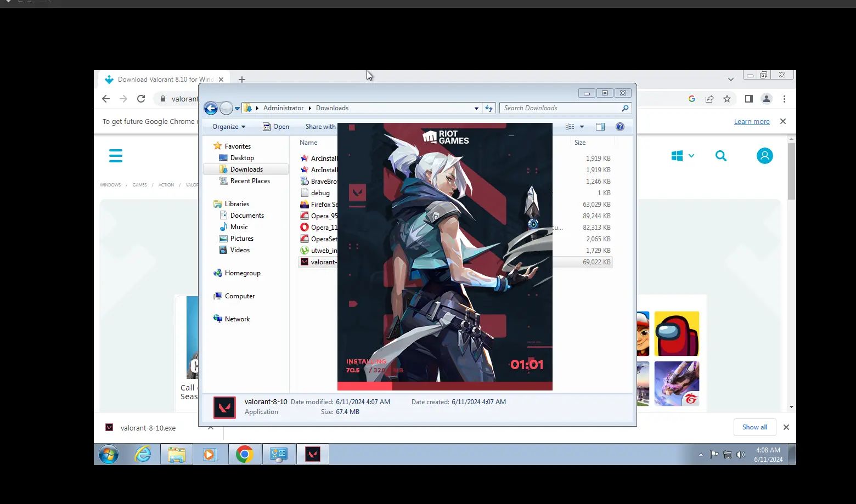Open options for valorant-8-10.exe download
Image resolution: width=856 pixels, height=504 pixels.
(211, 428)
